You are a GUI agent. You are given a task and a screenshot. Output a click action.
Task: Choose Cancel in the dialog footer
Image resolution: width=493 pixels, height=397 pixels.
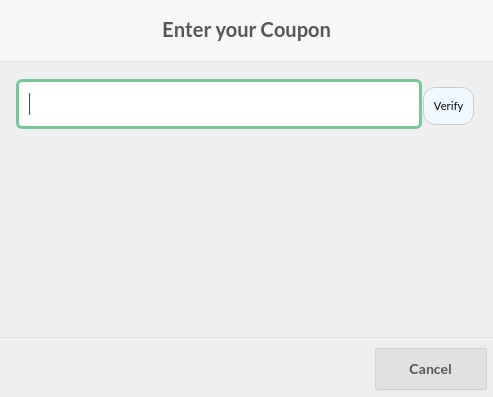pos(431,369)
